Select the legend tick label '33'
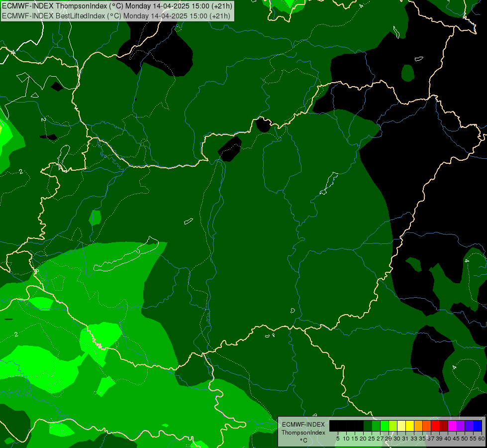Screen dimensions: 487x448 pos(414,439)
